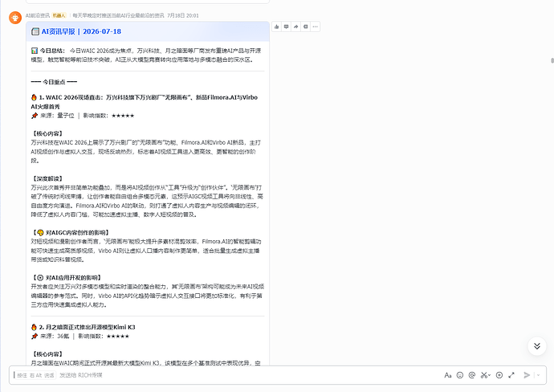Open the send options dropdown arrow

pyautogui.click(x=538, y=375)
